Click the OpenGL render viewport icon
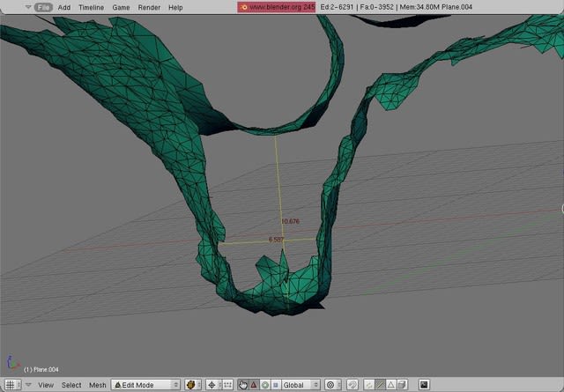564x392 pixels. pos(424,385)
